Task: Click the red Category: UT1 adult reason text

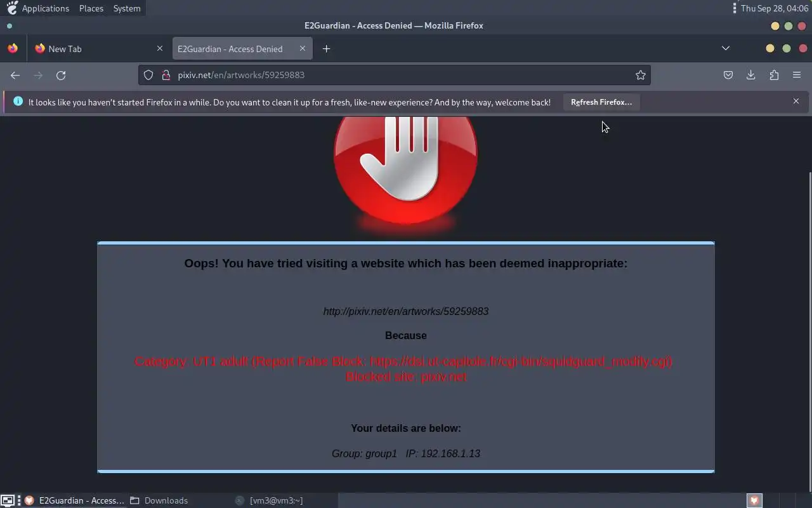Action: (x=403, y=361)
